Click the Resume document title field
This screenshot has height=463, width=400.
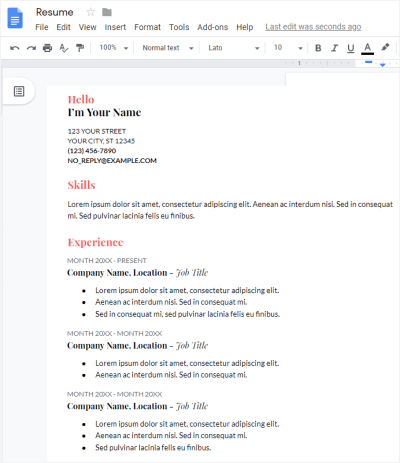pos(55,12)
